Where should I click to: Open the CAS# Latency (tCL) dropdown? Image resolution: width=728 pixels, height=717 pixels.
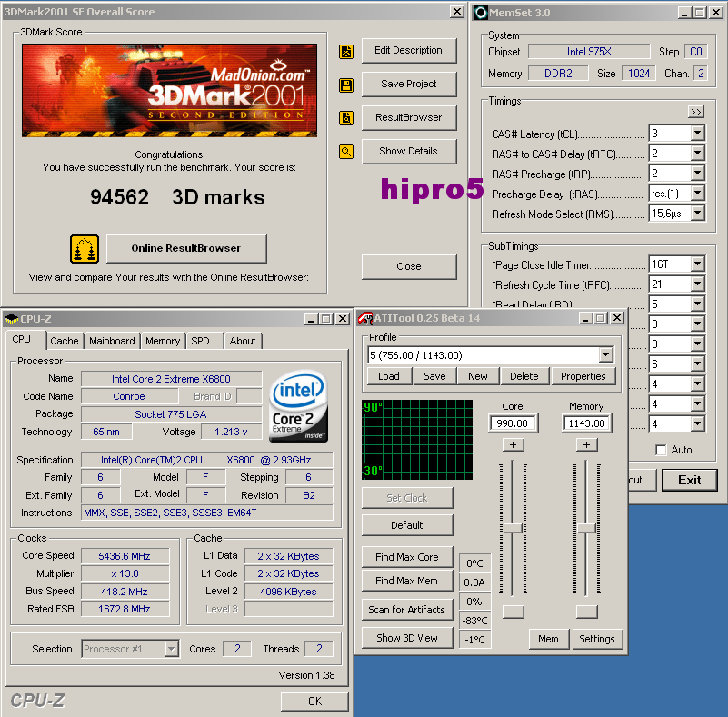697,134
